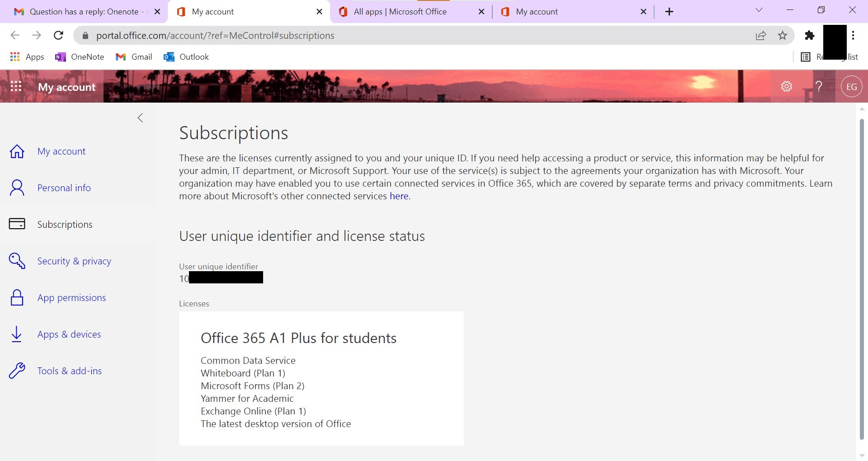Click 'Microsoft Forms (Plan 2)' entry
Image resolution: width=868 pixels, height=461 pixels.
point(253,386)
